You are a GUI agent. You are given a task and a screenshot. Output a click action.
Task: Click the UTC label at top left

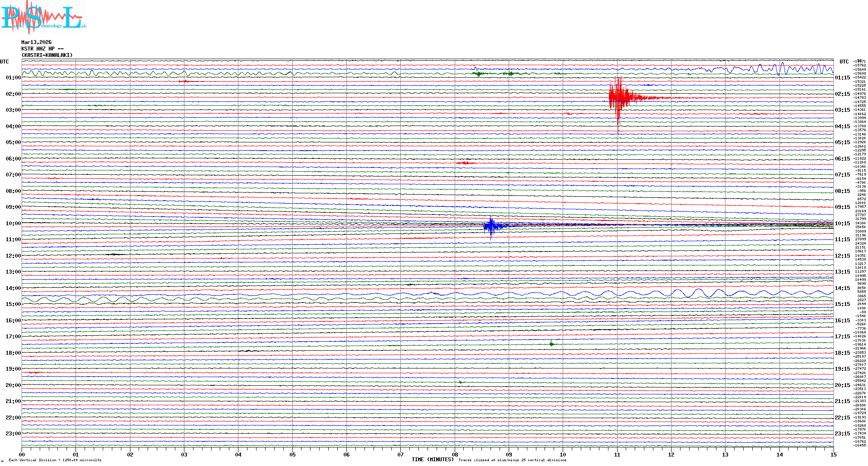click(4, 62)
